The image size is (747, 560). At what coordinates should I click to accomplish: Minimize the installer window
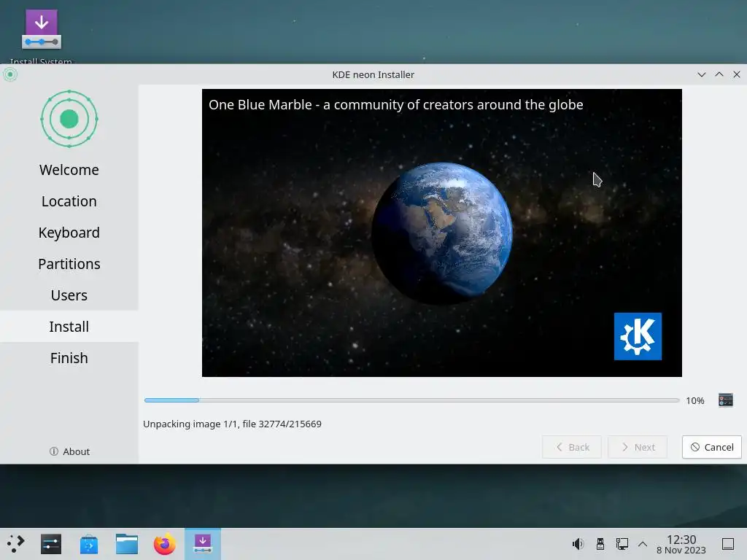point(701,75)
